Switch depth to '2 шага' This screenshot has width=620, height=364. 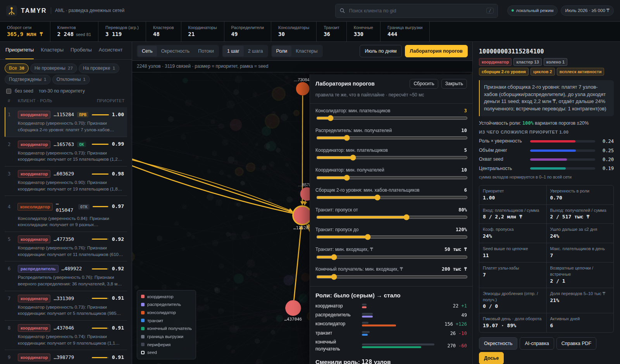coord(255,51)
